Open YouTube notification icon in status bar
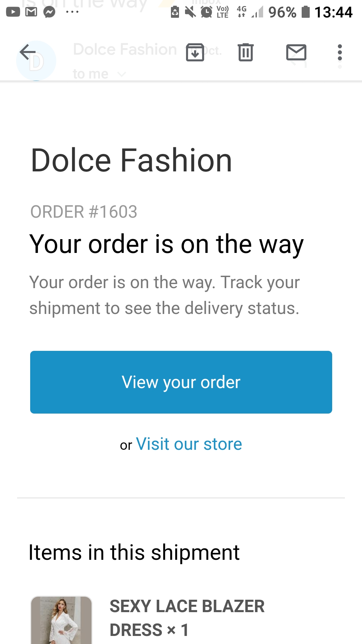Screen dimensions: 362x644 point(13,12)
